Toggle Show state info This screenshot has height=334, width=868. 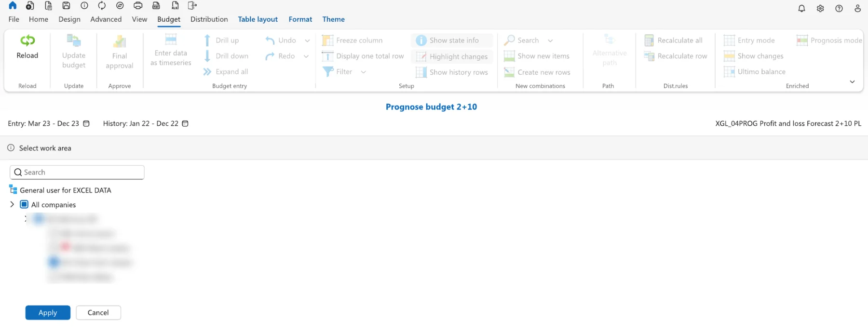[452, 40]
